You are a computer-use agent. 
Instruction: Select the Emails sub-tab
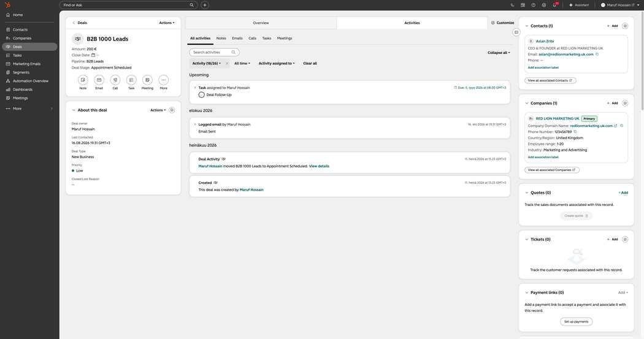tap(237, 38)
